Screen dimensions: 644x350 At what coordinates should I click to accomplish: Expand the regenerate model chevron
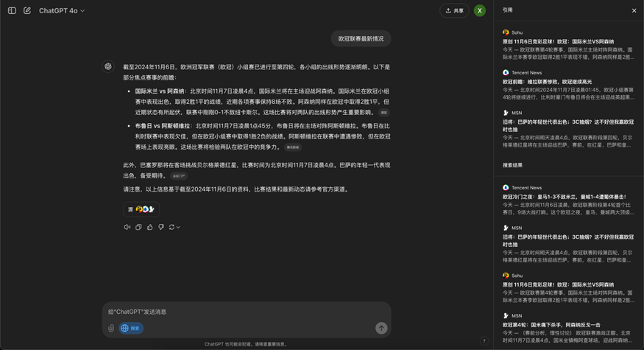(178, 227)
